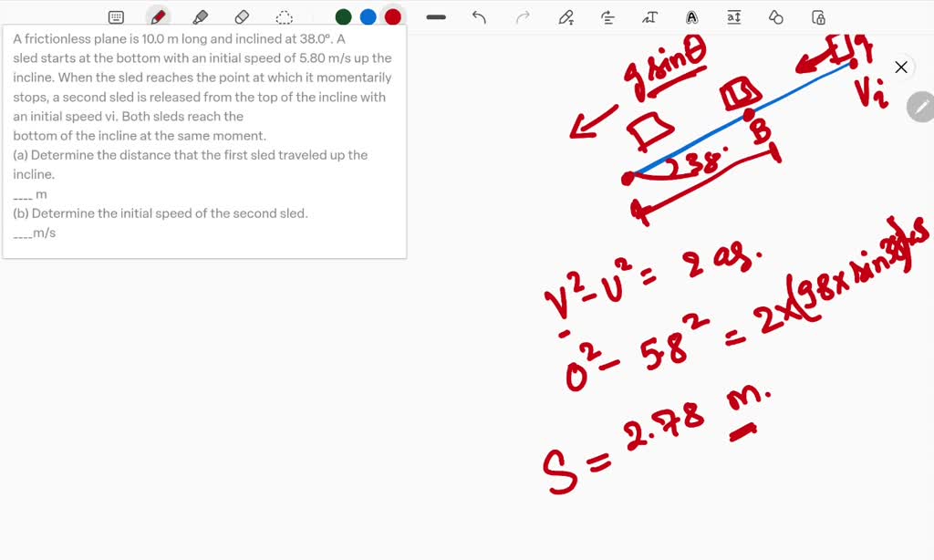Open pen customization options
This screenshot has width=934, height=560.
(566, 16)
